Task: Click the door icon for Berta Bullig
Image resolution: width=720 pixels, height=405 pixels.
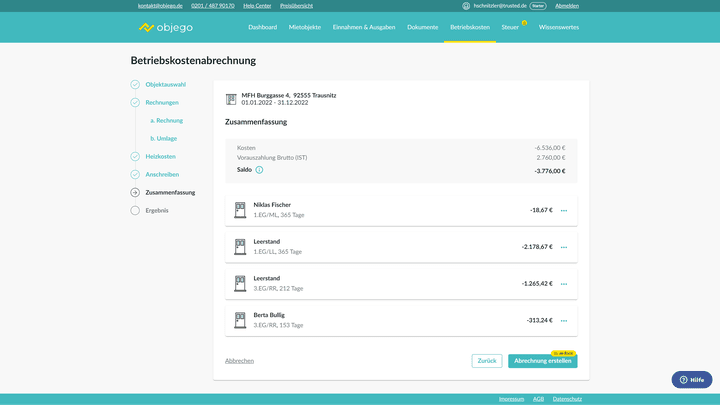Action: click(240, 320)
